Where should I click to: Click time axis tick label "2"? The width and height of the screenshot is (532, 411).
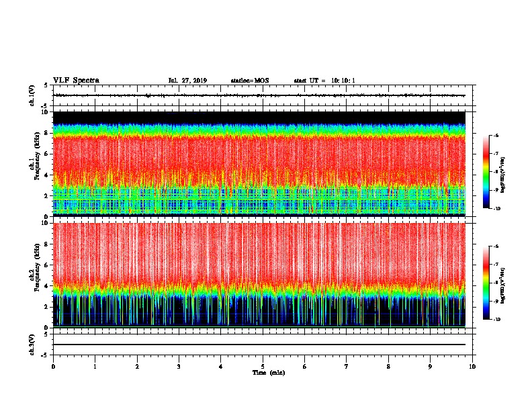(x=137, y=367)
